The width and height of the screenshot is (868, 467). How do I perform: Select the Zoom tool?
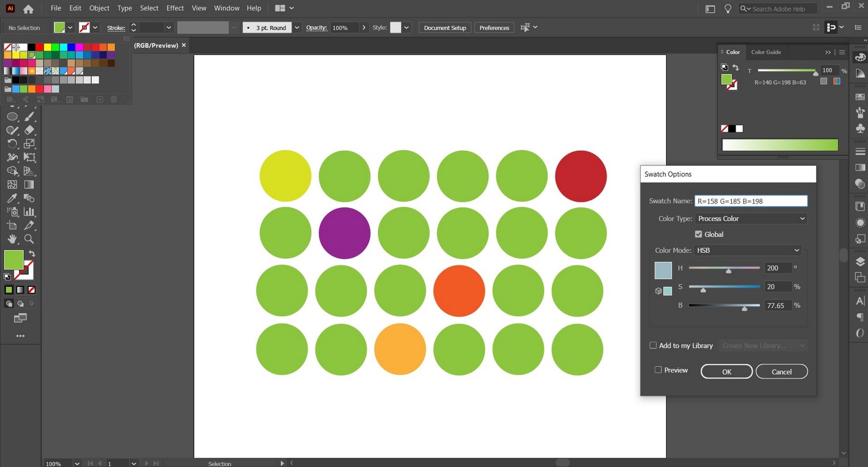[x=29, y=239]
